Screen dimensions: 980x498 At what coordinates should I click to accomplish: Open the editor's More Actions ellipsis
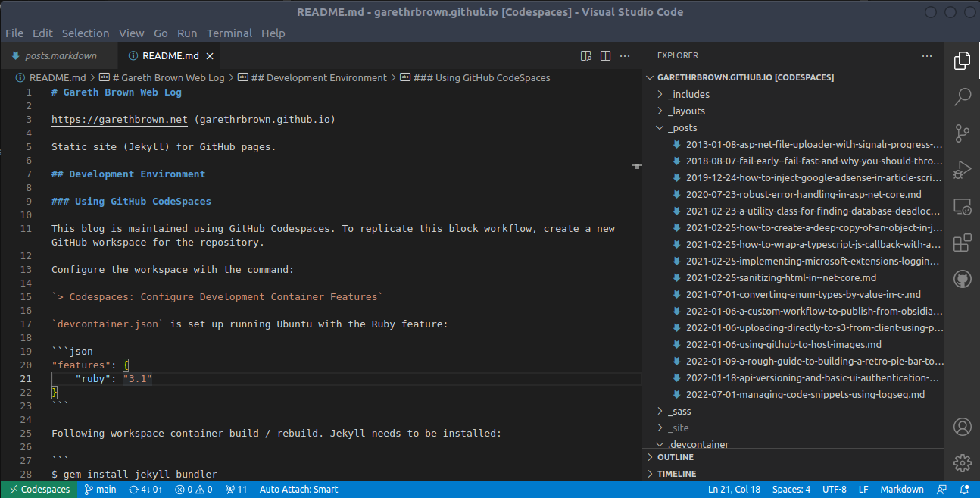[625, 55]
